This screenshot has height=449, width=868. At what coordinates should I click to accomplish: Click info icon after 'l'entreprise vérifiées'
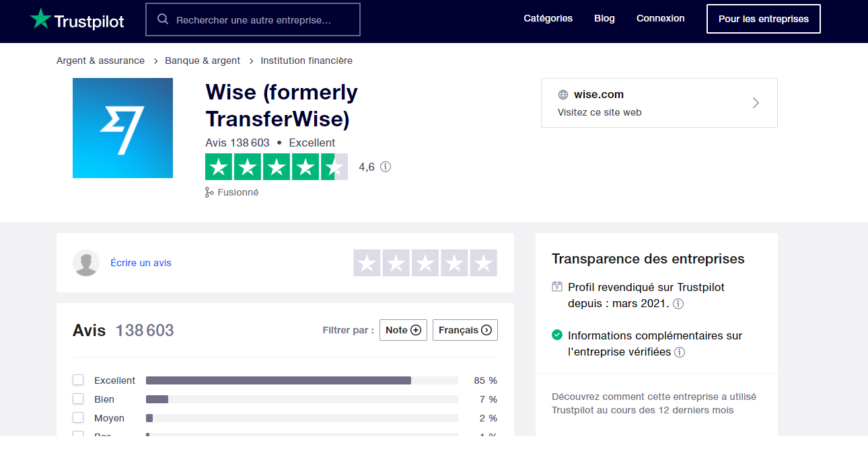point(680,352)
